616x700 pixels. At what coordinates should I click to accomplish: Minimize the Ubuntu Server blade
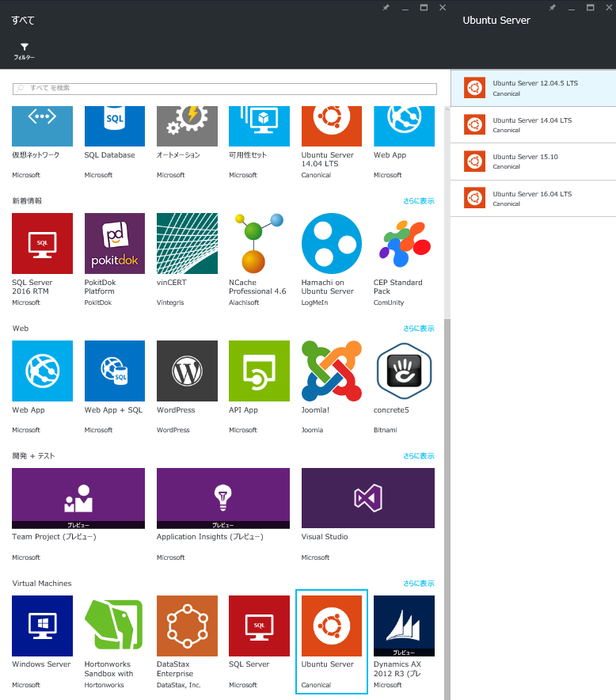point(572,8)
